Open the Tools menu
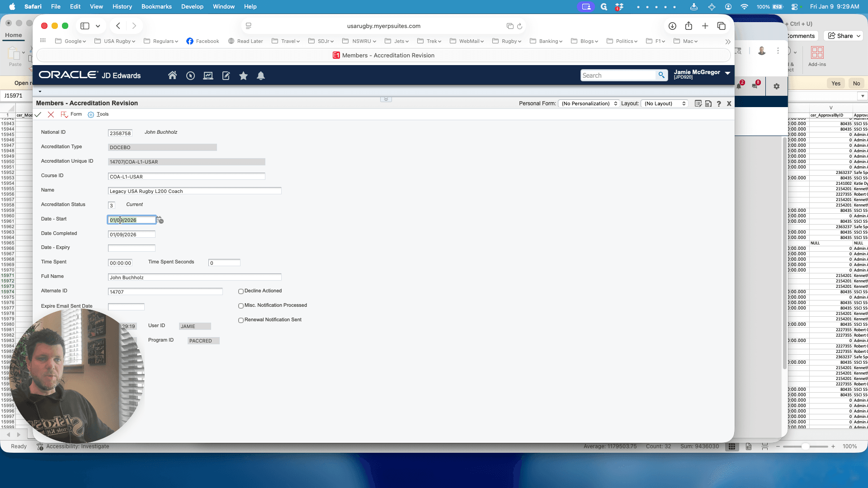 pos(98,114)
